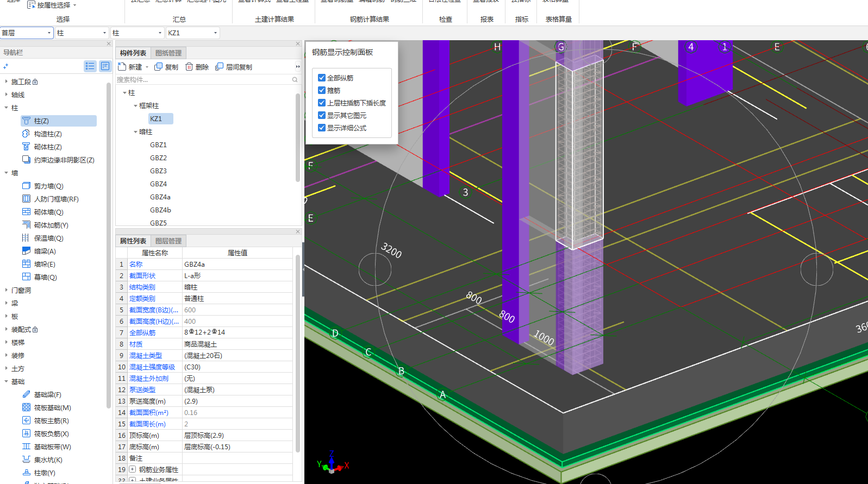Uncheck 箍筋 checkbox

tap(322, 90)
